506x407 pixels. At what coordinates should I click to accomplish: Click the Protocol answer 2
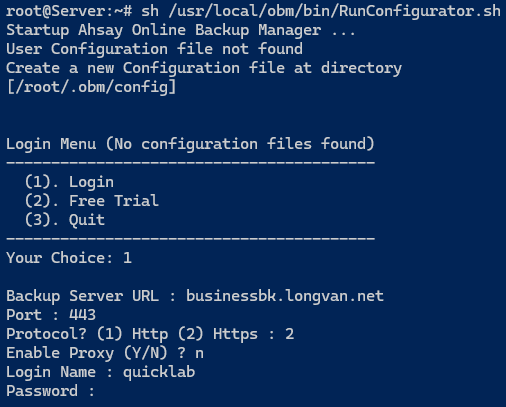[x=289, y=334]
